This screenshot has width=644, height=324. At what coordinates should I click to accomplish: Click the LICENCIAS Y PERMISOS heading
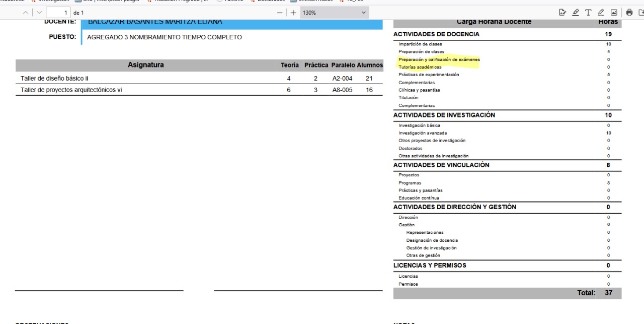(x=430, y=266)
